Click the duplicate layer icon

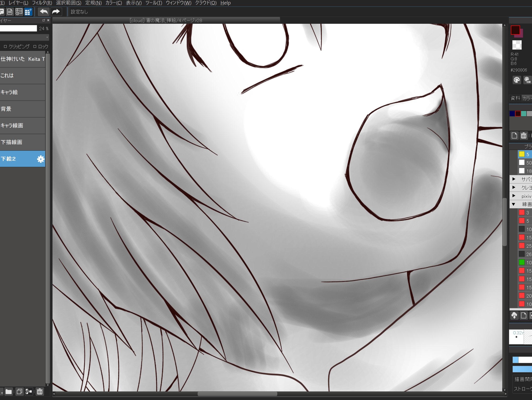(19, 392)
